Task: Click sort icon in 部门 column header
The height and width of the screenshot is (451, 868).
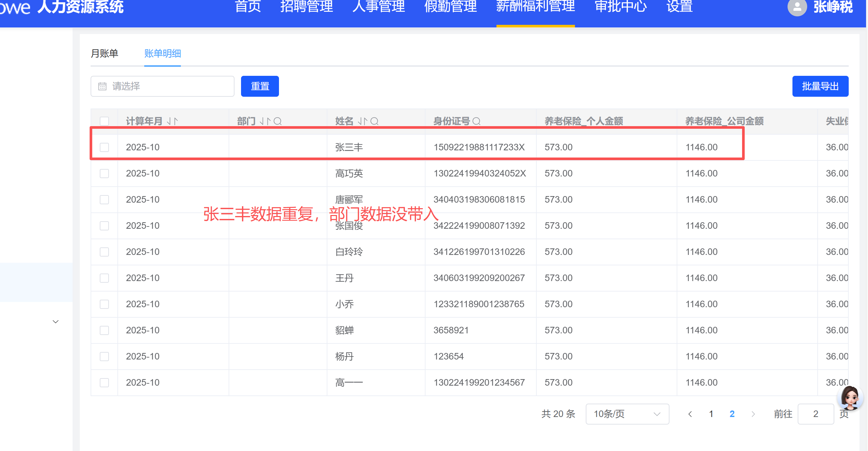Action: [265, 121]
